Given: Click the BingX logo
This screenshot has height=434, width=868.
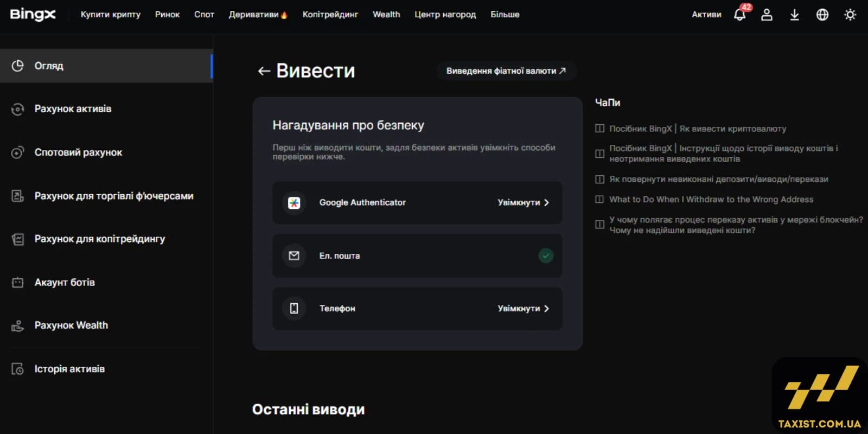Looking at the screenshot, I should (x=33, y=14).
